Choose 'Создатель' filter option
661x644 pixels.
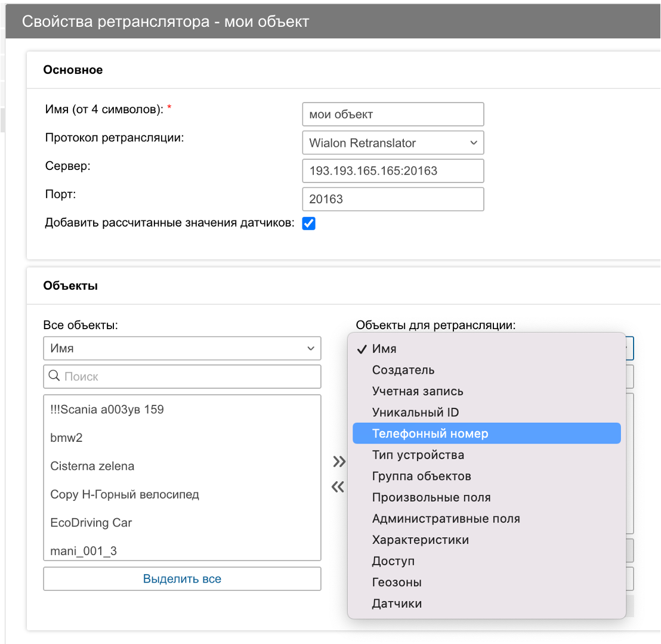pos(403,370)
